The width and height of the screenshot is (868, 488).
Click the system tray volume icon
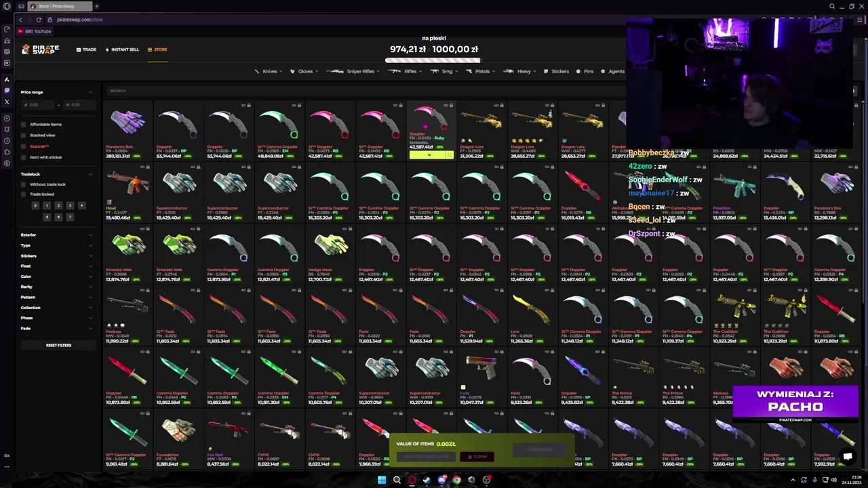point(833,480)
